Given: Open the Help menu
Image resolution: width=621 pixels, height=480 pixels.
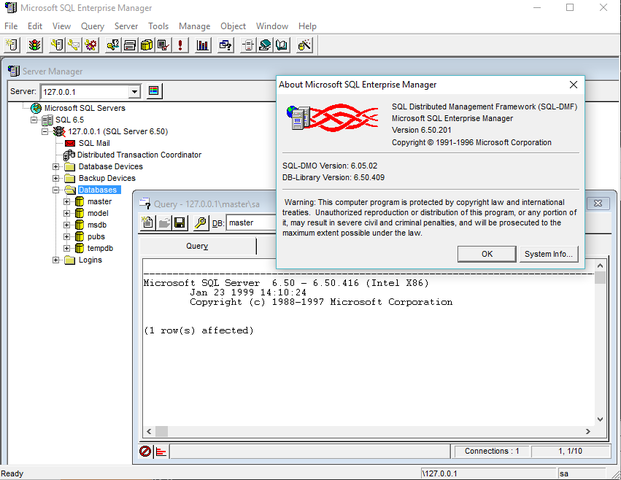Looking at the screenshot, I should (x=307, y=26).
